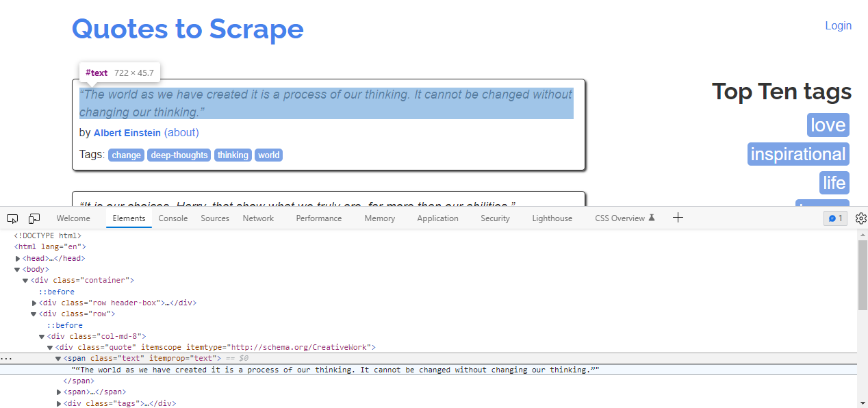Viewport: 868px width, 408px height.
Task: Click the world tag
Action: (268, 155)
